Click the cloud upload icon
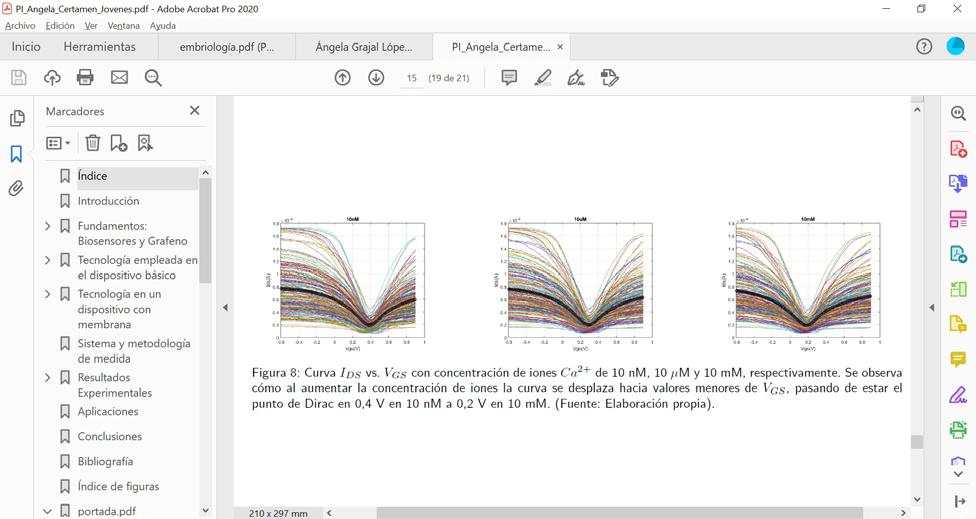Screen dimensions: 976x519 point(52,78)
